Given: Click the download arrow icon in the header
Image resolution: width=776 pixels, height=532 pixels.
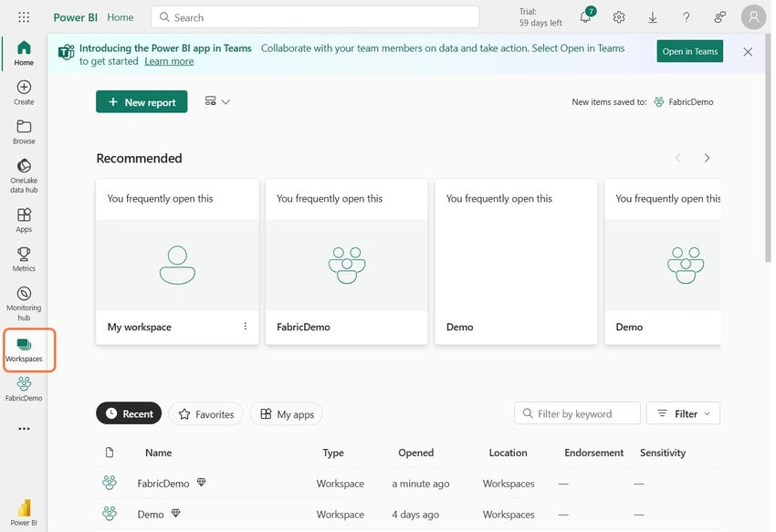Looking at the screenshot, I should [x=653, y=17].
